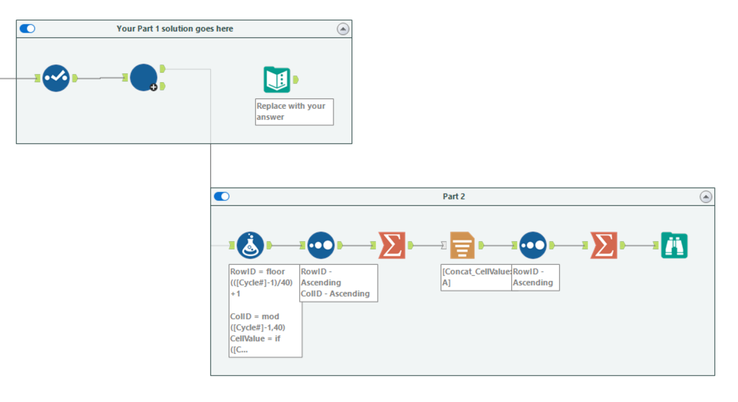Disable the Part 1 solution container toggle
738x402 pixels.
click(x=27, y=29)
